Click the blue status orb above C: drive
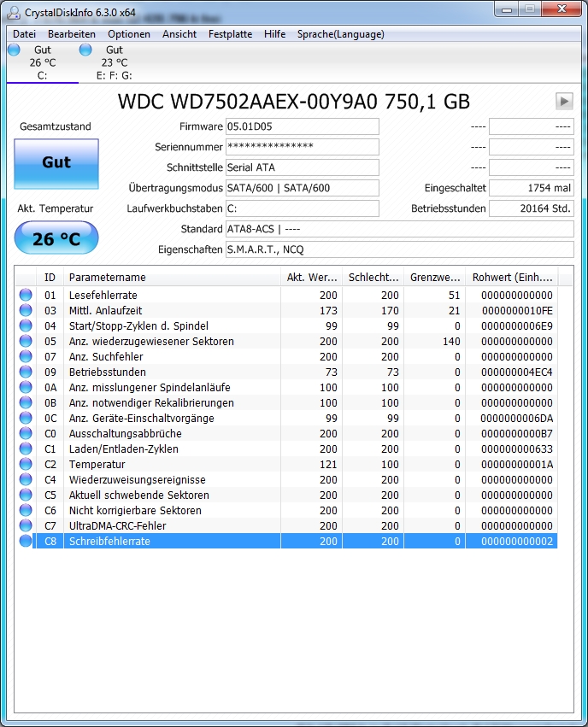Image resolution: width=588 pixels, height=727 pixels. pos(14,50)
